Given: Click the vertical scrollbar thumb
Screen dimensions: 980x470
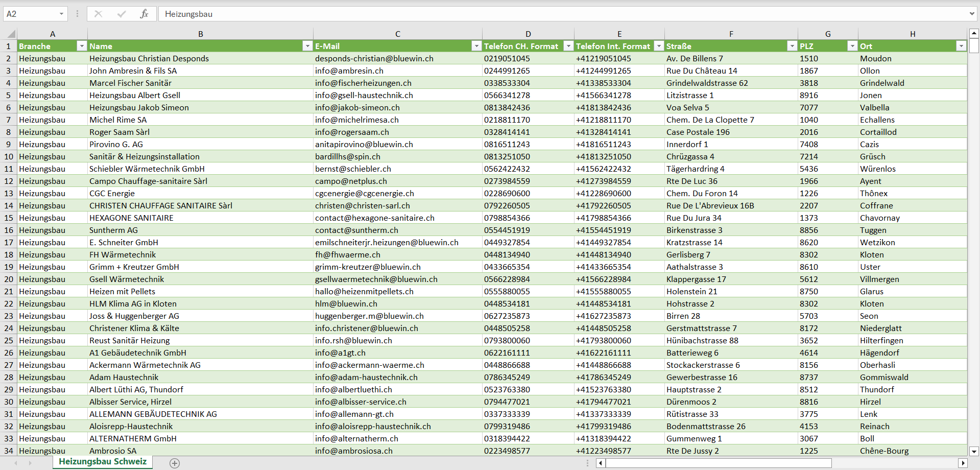Looking at the screenshot, I should (x=974, y=45).
